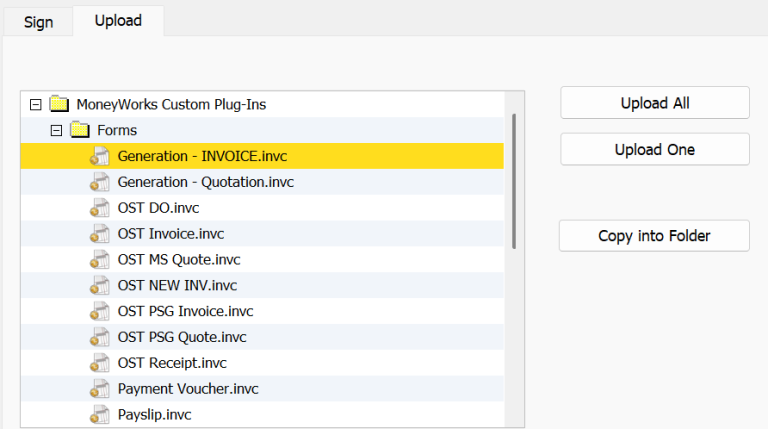Select the Forms folder label
The image size is (768, 429).
click(x=117, y=130)
